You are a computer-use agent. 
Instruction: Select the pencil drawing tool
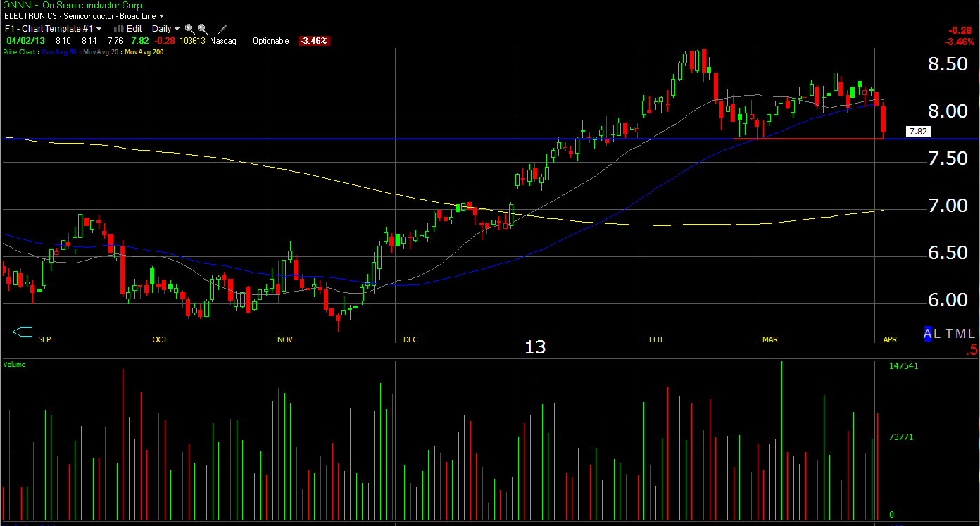(222, 29)
